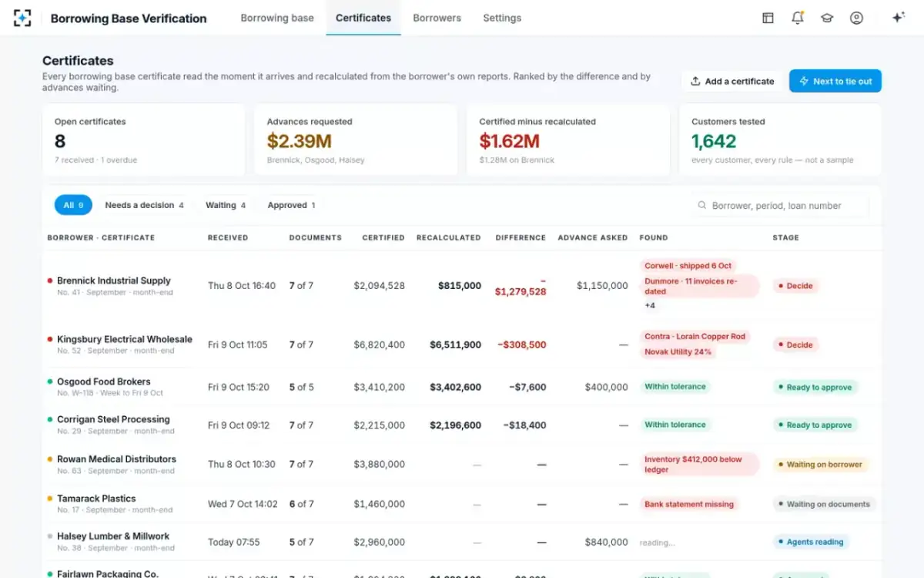Sort by Received column header
The width and height of the screenshot is (924, 578).
(228, 237)
